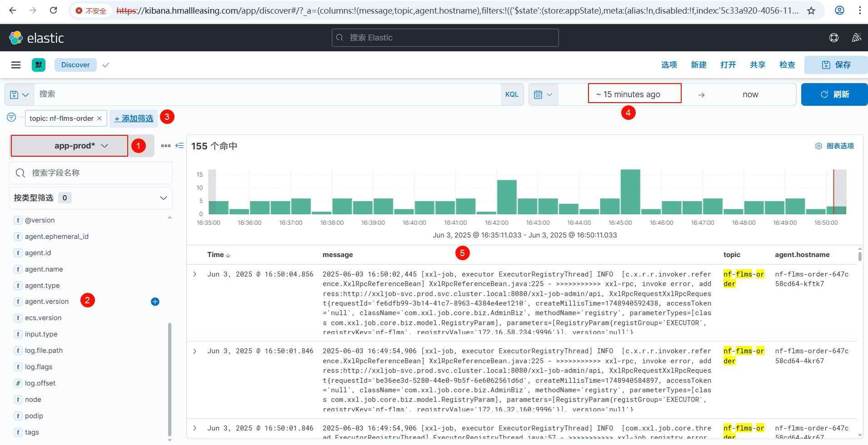Add agent.version field as column
This screenshot has height=445, width=868.
pyautogui.click(x=155, y=302)
